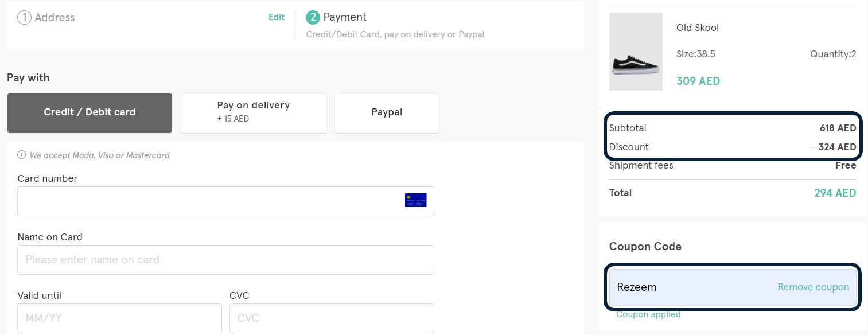Image resolution: width=868 pixels, height=335 pixels.
Task: Click the card brand icon inside card number field
Action: point(416,200)
